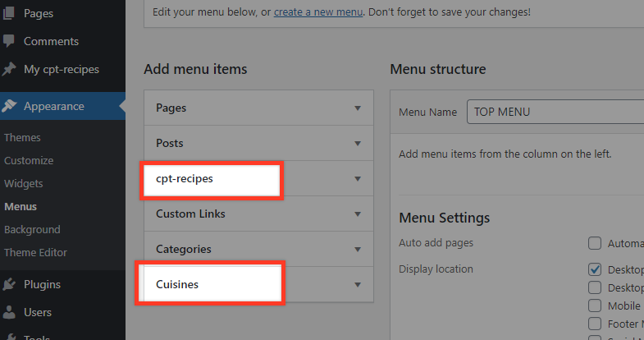
Task: Open the Menus submenu item
Action: point(21,206)
